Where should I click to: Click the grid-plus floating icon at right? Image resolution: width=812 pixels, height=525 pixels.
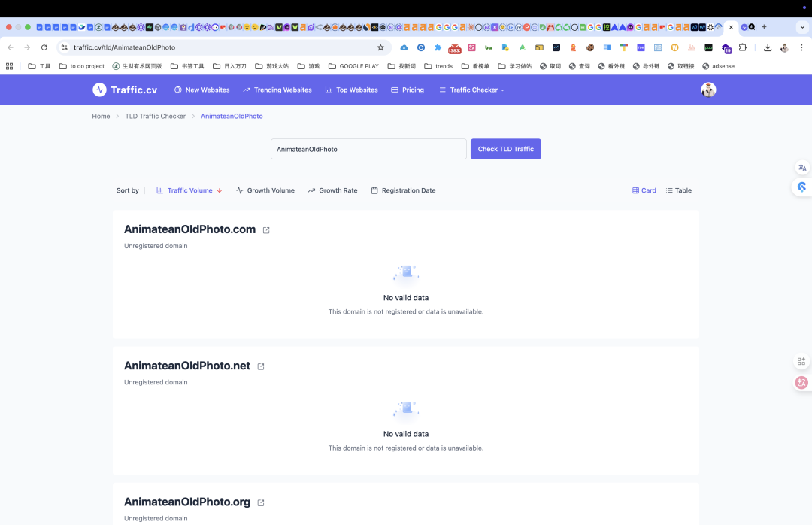click(801, 361)
